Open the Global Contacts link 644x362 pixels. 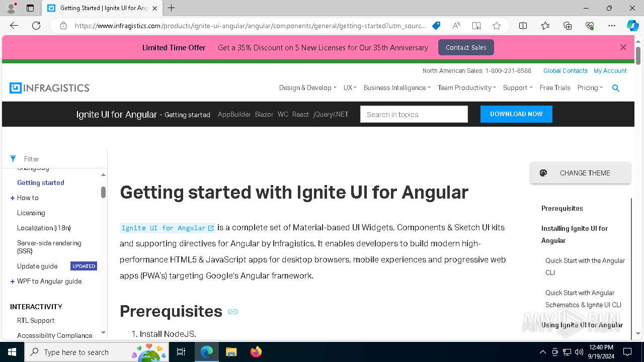coord(566,71)
